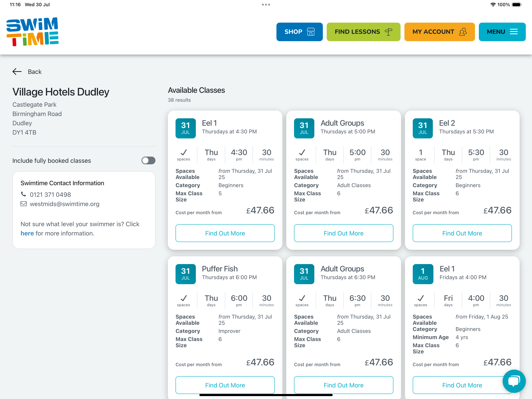The image size is (532, 399).
Task: Click the spaces checkmark on Adult Groups 5:00 PM card
Action: [x=302, y=152]
